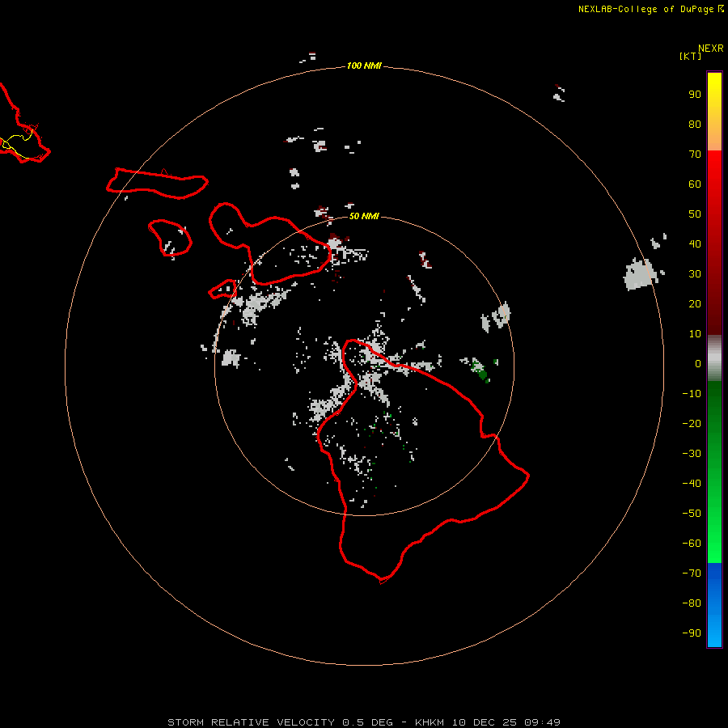Click the 70 value on the velocity scale

tap(695, 154)
